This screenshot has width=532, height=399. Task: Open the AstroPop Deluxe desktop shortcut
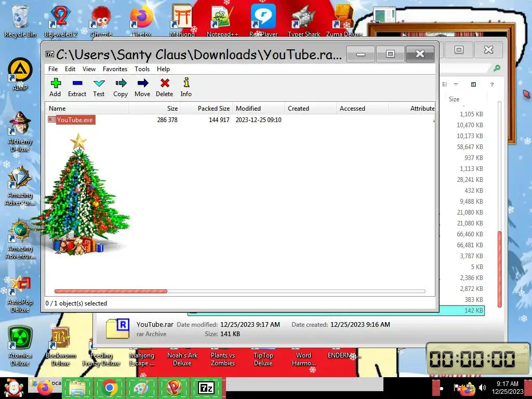pyautogui.click(x=20, y=294)
